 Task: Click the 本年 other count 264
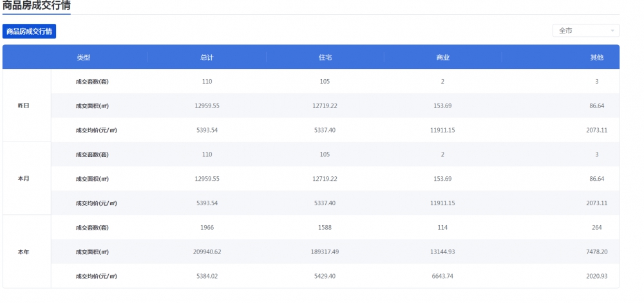[x=597, y=228]
